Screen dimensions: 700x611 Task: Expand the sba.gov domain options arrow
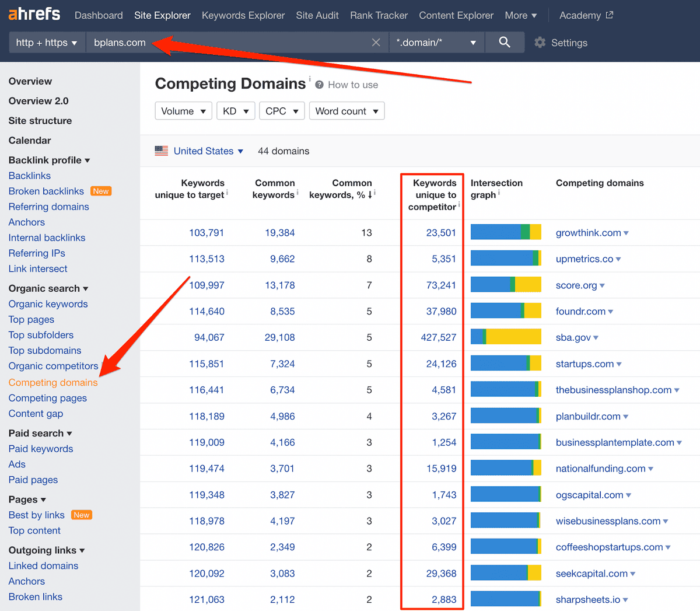coord(596,338)
